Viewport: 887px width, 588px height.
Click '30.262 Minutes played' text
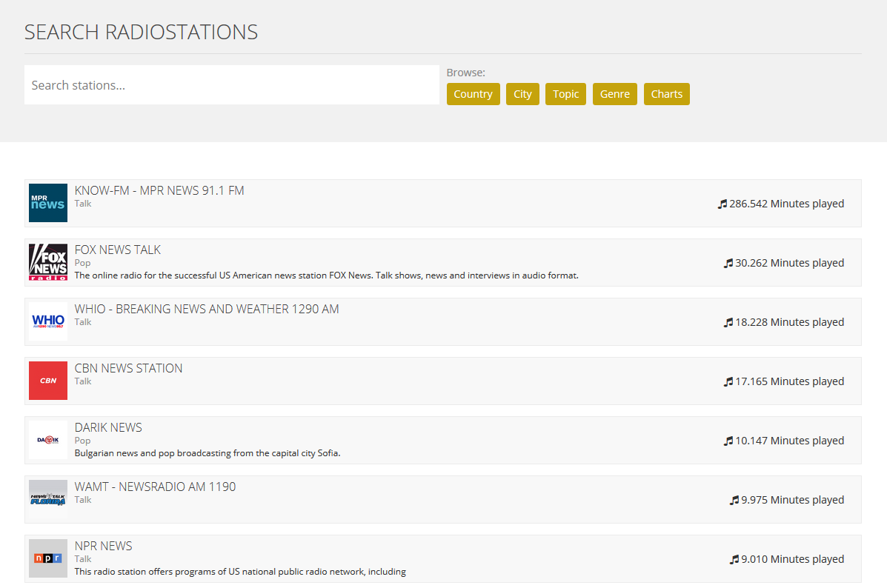(790, 263)
